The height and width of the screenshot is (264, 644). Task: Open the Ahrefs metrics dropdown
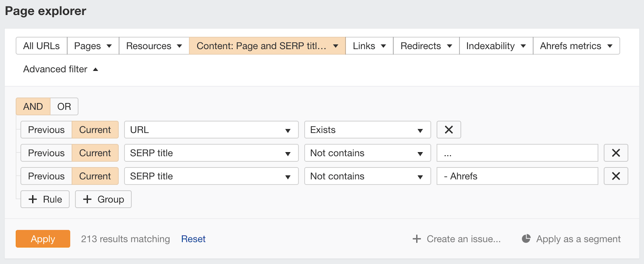tap(576, 46)
